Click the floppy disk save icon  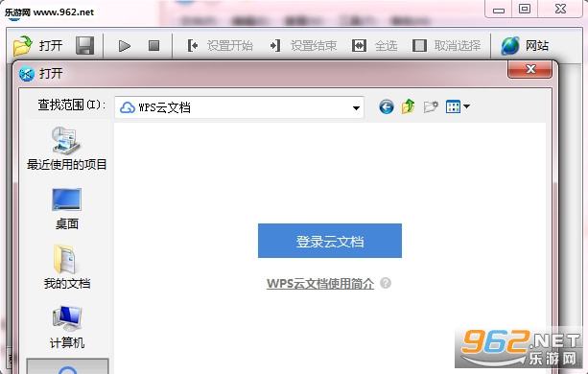coord(84,46)
